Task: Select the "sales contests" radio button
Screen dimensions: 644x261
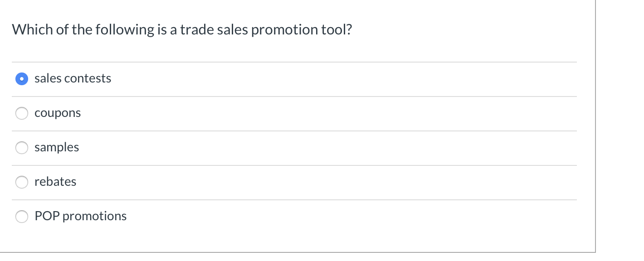Action: pos(22,79)
